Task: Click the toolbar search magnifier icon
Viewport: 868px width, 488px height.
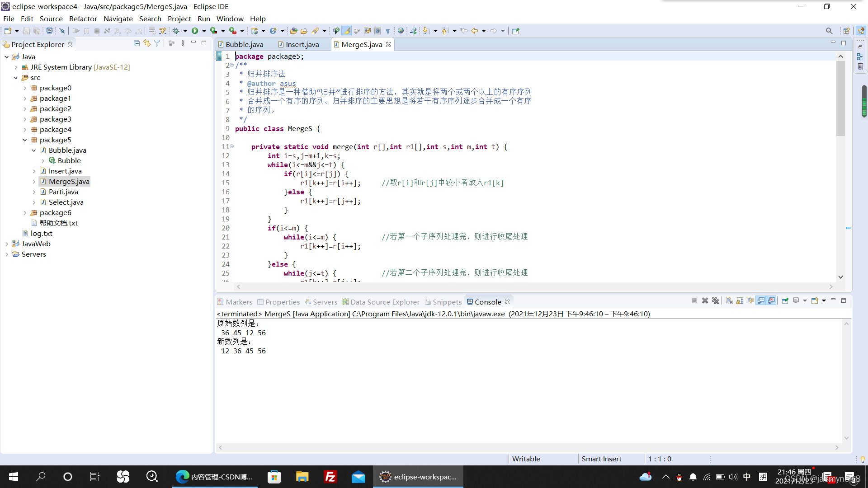Action: pos(829,31)
